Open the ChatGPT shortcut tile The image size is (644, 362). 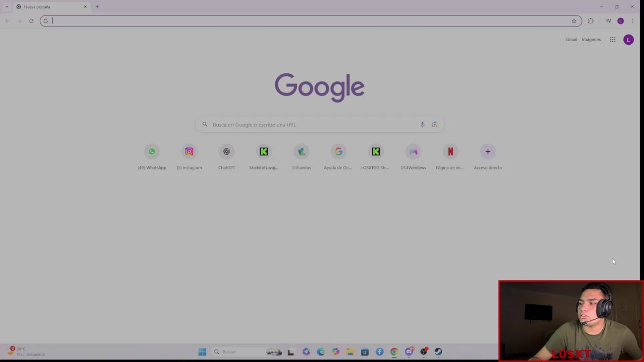click(226, 157)
